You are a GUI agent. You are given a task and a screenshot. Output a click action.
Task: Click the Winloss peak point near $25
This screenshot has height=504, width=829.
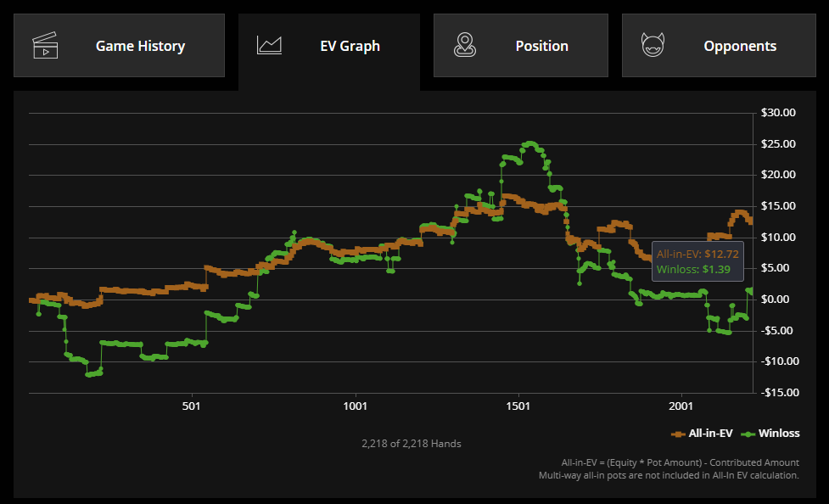[x=529, y=144]
